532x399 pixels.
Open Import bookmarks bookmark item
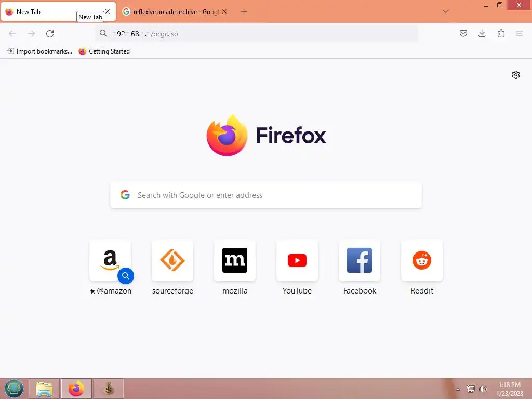[x=39, y=51]
